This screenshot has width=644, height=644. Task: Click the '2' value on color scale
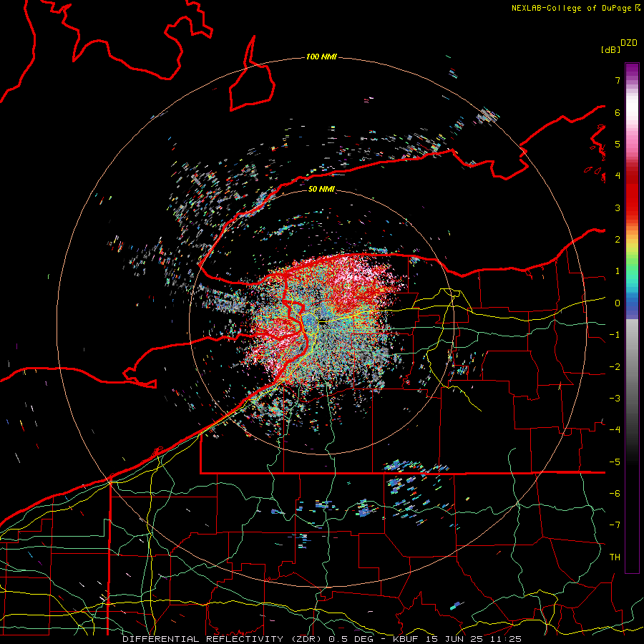618,240
